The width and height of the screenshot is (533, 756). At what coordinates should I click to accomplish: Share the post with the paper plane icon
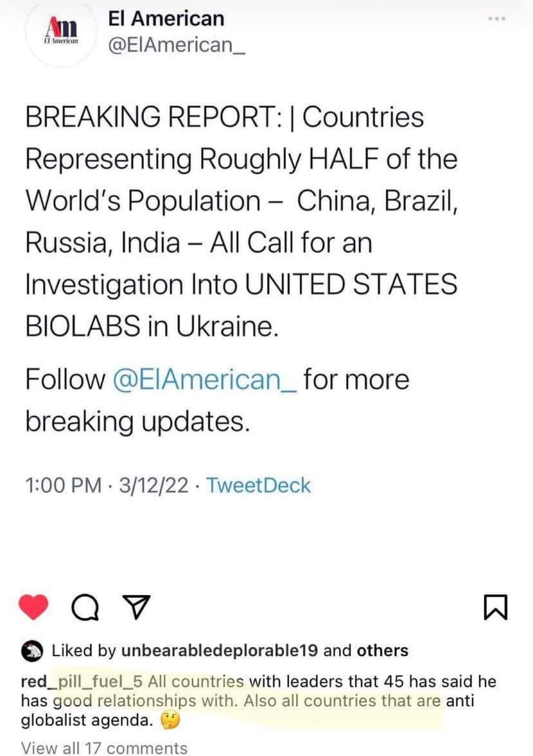(x=136, y=607)
